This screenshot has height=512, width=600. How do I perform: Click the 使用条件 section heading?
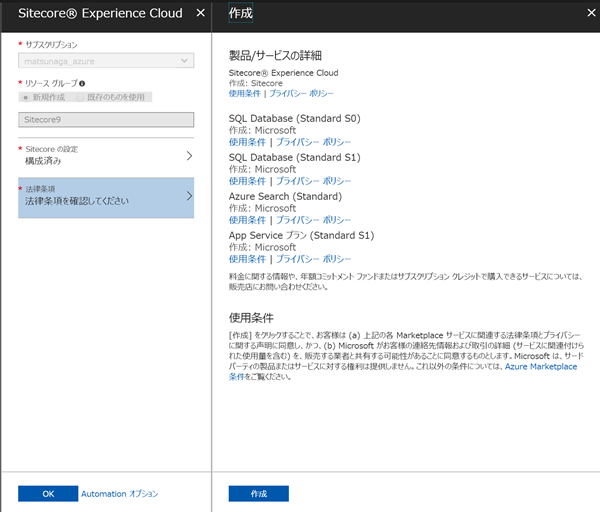pyautogui.click(x=251, y=318)
